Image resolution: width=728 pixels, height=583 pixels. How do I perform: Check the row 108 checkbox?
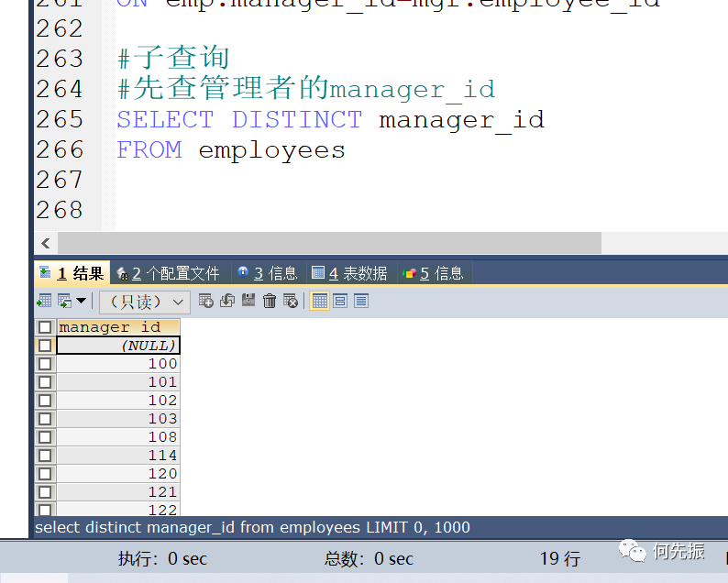[x=45, y=436]
